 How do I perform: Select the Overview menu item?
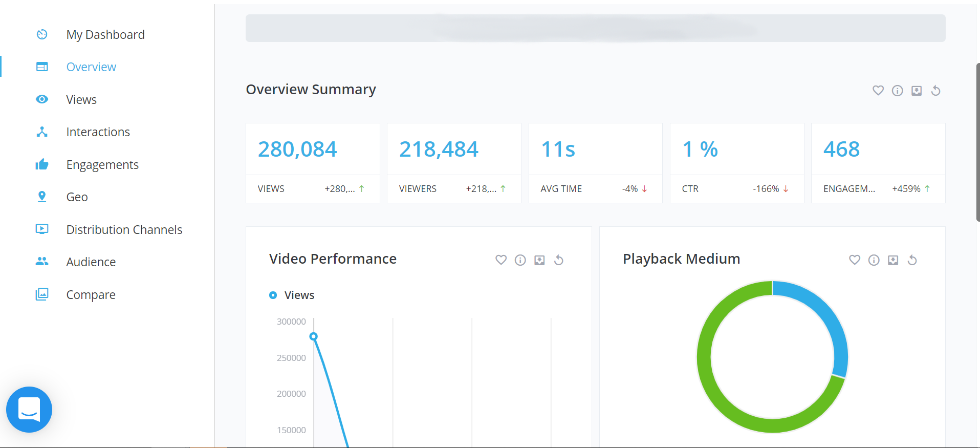[x=91, y=67]
